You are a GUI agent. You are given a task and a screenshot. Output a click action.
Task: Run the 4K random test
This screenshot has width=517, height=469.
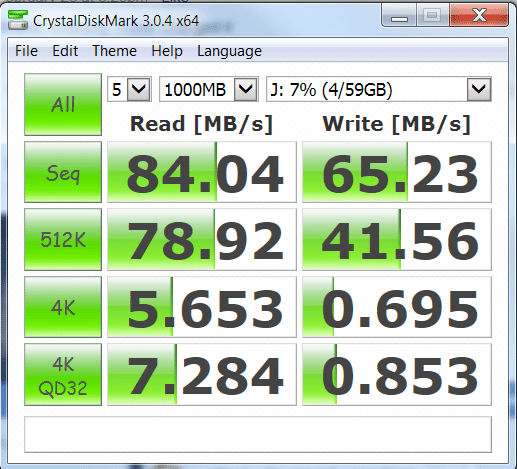[63, 307]
